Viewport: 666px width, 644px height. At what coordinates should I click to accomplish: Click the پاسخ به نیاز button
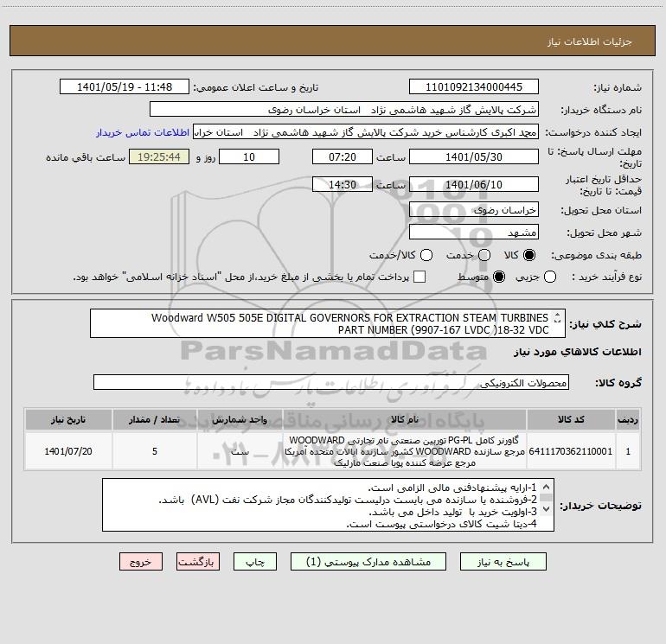coord(503,562)
